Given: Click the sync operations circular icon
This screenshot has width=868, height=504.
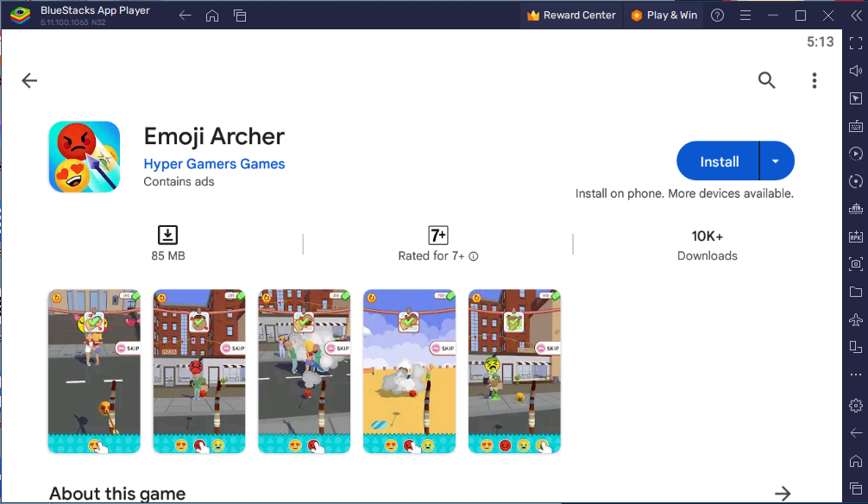Looking at the screenshot, I should point(856,181).
